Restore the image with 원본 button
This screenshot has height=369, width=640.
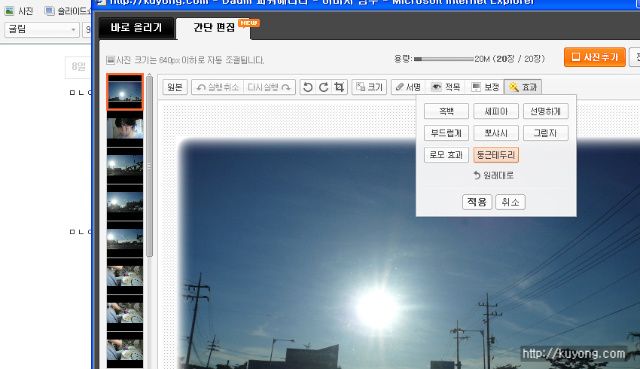(175, 87)
